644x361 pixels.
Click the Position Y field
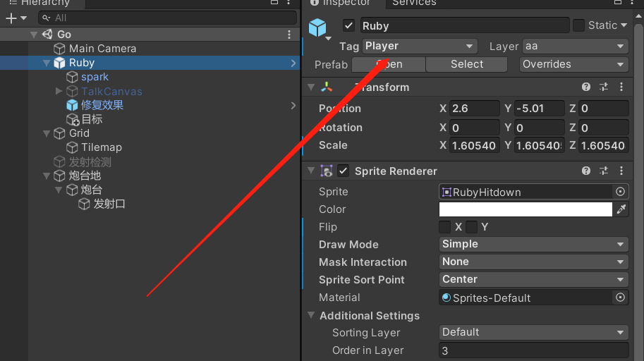pos(539,109)
